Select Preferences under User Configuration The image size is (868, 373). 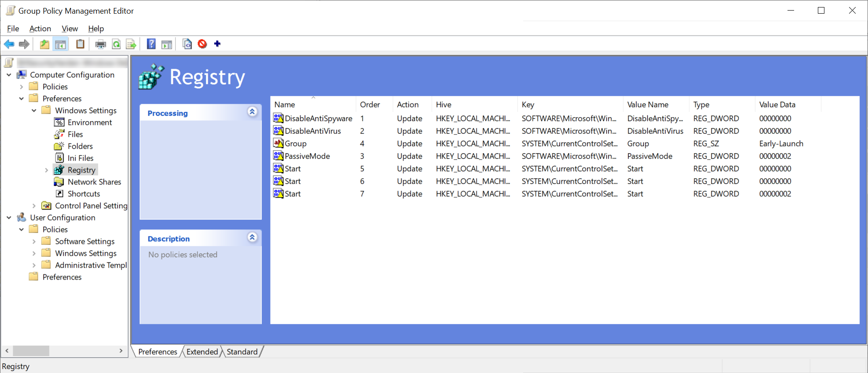click(62, 277)
